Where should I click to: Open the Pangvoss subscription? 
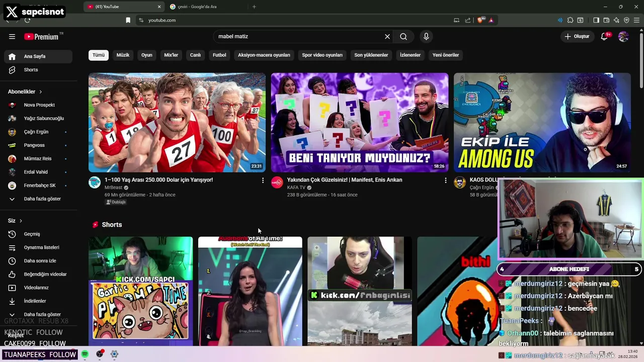[38, 145]
